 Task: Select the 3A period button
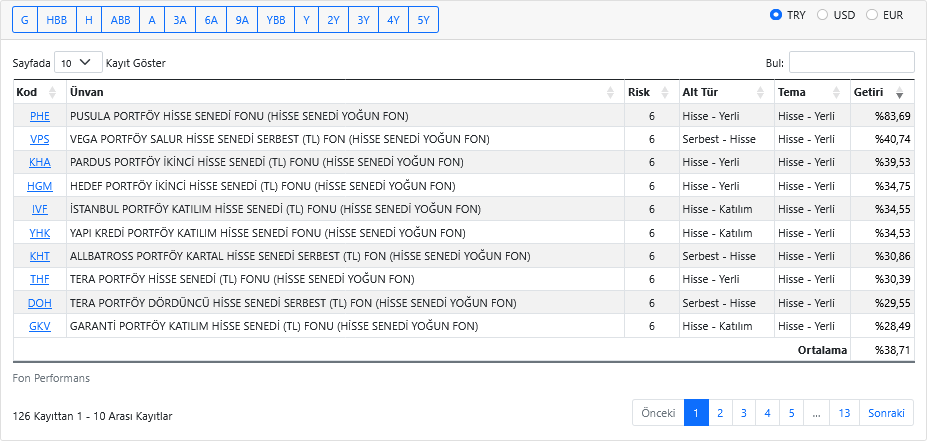[x=180, y=20]
